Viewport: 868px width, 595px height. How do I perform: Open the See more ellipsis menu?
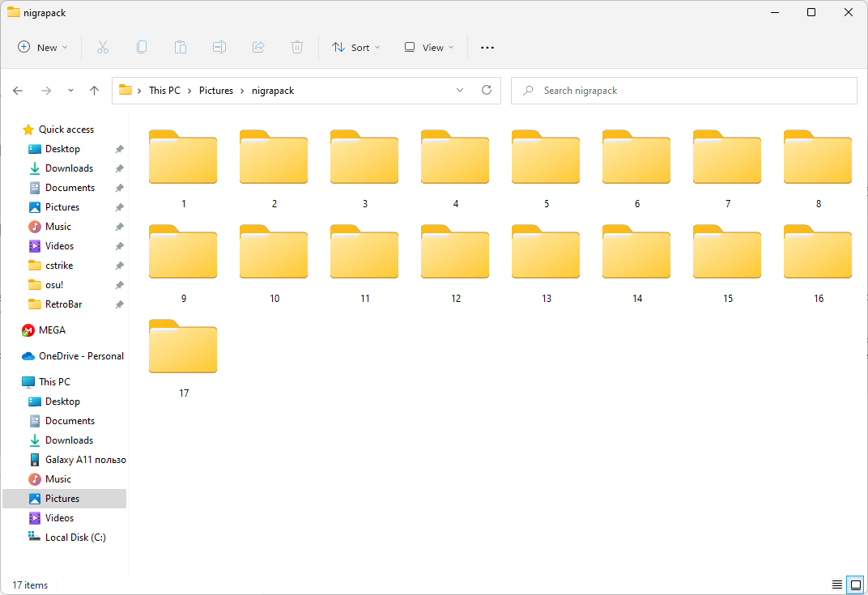click(487, 48)
